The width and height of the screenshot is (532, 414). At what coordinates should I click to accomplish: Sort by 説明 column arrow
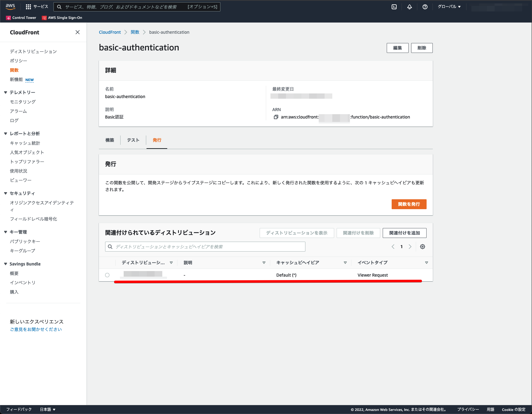click(x=264, y=263)
